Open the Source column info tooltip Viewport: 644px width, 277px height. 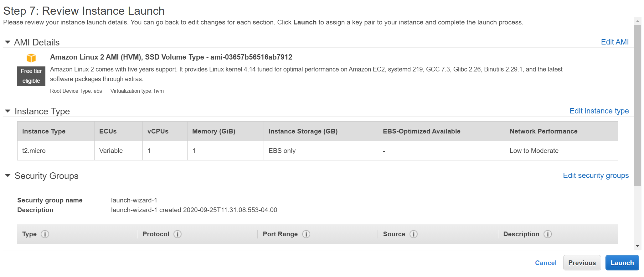point(414,234)
